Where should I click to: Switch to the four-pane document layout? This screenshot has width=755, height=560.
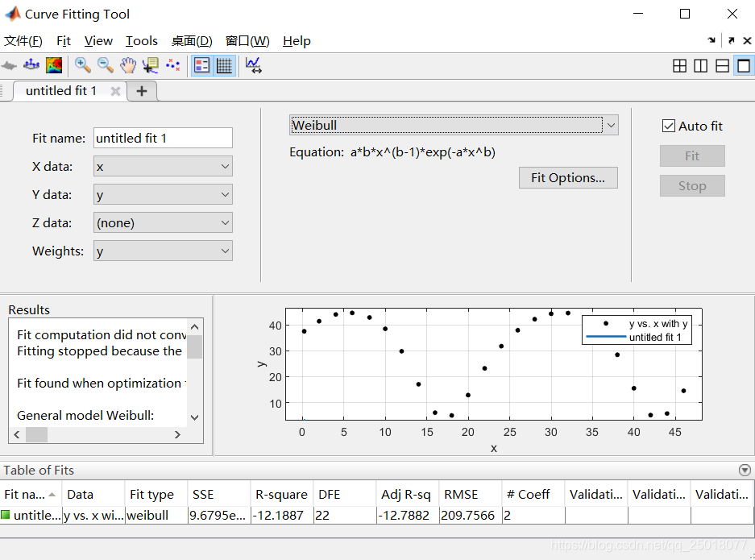679,65
